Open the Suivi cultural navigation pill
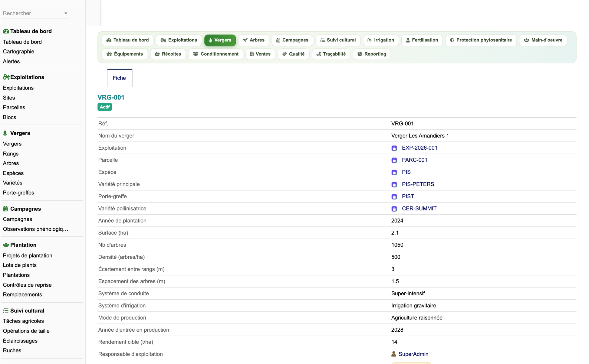 (x=338, y=40)
